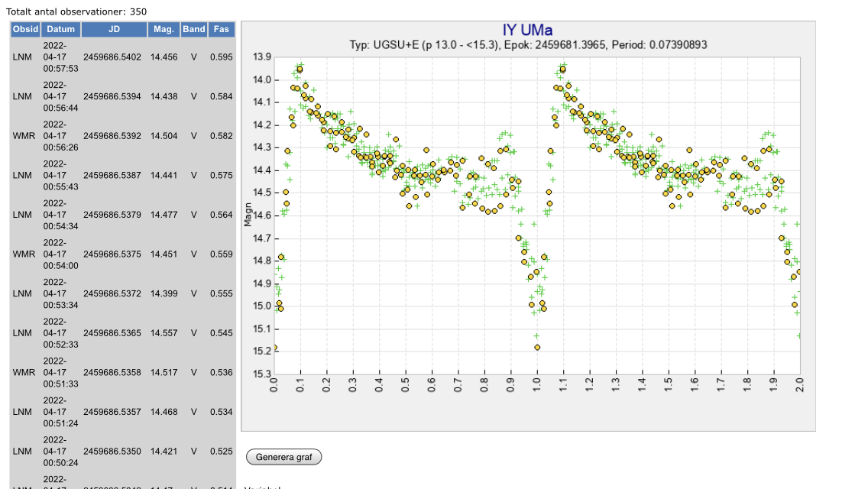Click the Mag. column header
This screenshot has width=868, height=489.
tap(164, 29)
